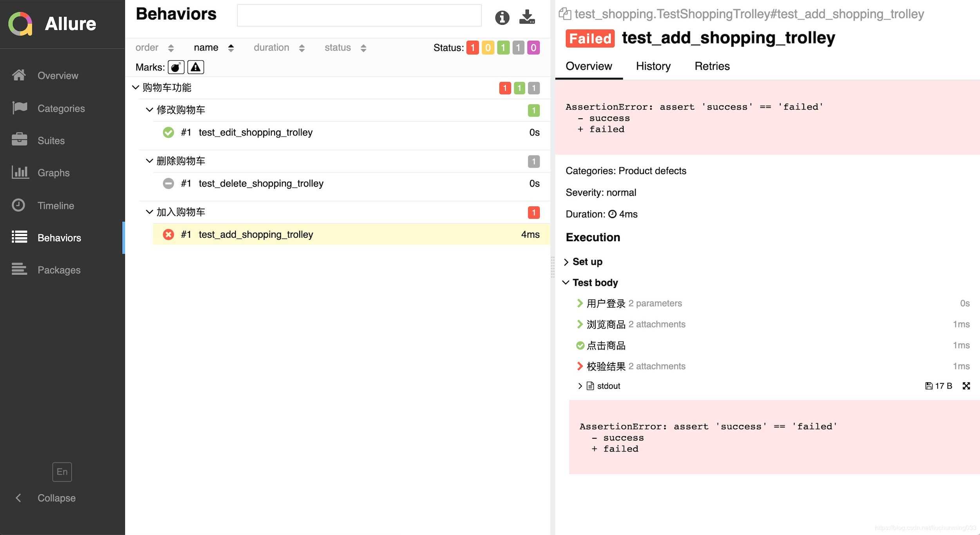Viewport: 980px width, 535px height.
Task: Click Collapse sidebar toggle
Action: (x=18, y=498)
